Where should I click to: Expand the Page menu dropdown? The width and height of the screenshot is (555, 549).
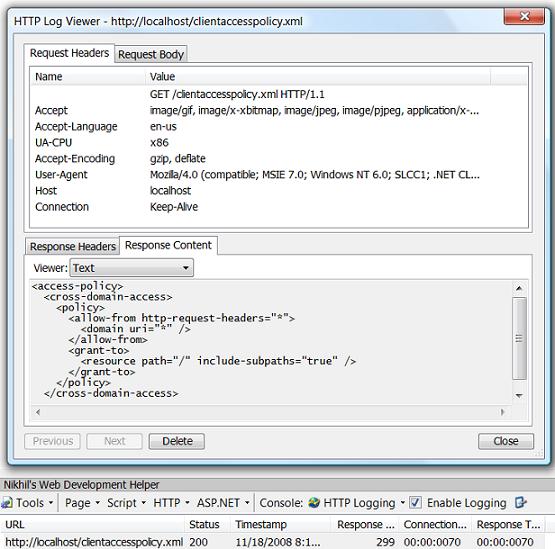[x=82, y=503]
